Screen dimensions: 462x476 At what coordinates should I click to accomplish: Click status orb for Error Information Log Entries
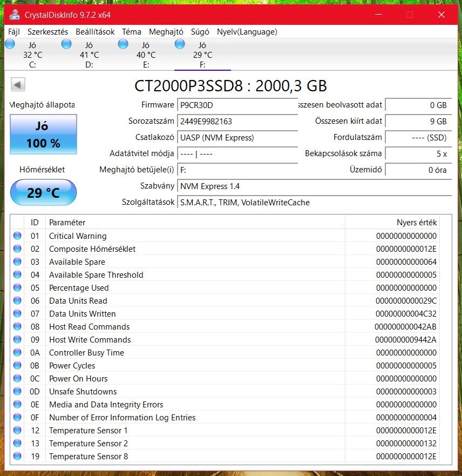click(17, 418)
